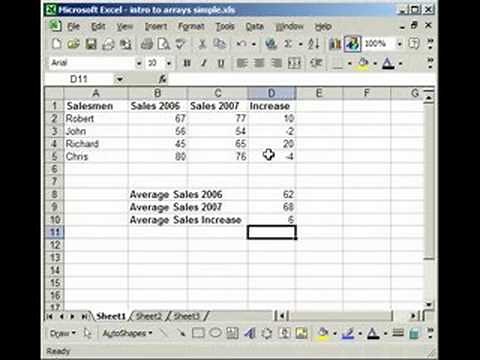Click the Insert WordArt icon
Viewport: 480px width, 360px height.
click(x=250, y=333)
